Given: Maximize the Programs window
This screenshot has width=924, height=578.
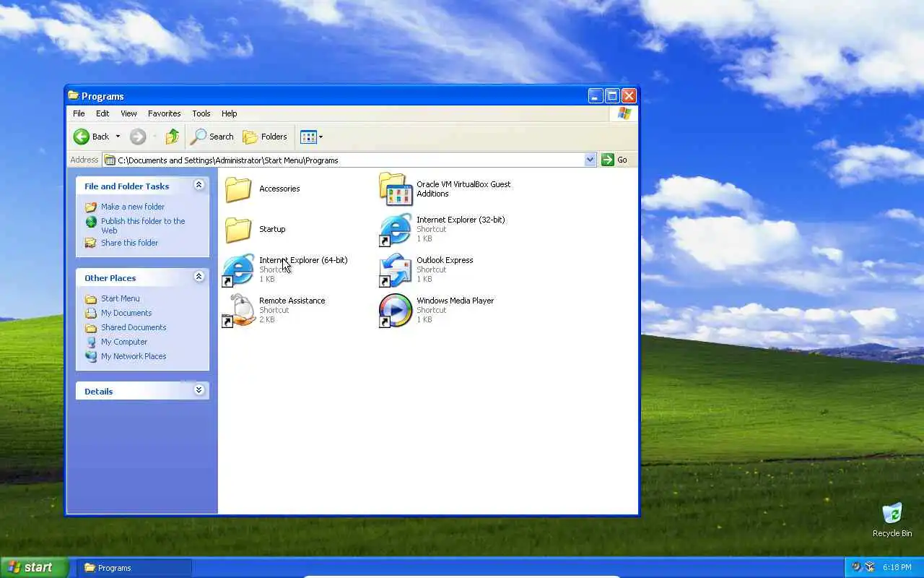Looking at the screenshot, I should (612, 96).
